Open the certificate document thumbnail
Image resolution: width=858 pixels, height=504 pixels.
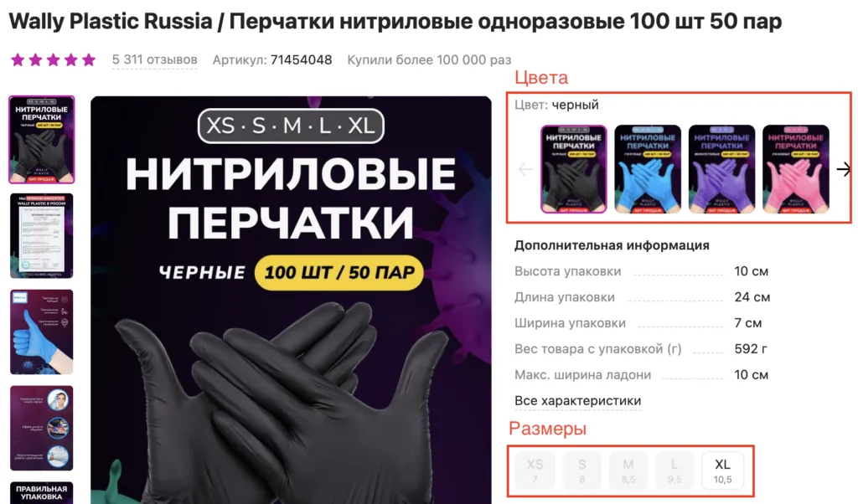pyautogui.click(x=42, y=235)
